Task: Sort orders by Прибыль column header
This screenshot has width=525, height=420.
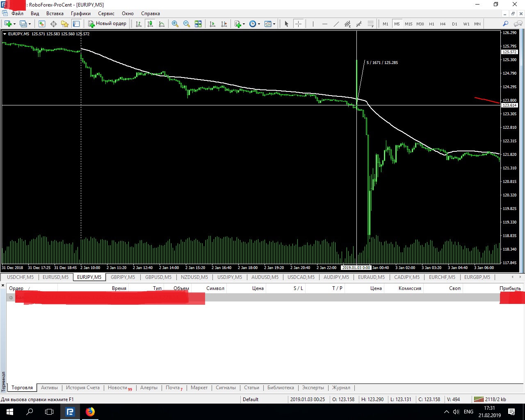Action: tap(510, 288)
